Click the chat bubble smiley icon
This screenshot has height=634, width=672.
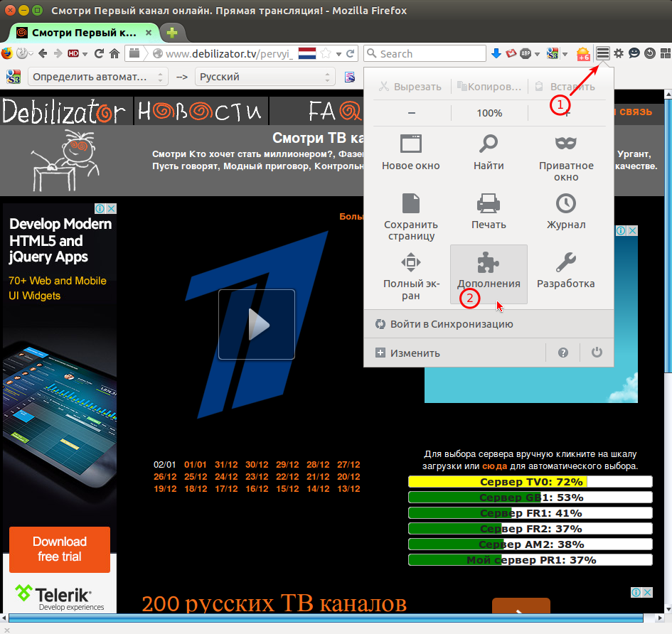[x=634, y=53]
